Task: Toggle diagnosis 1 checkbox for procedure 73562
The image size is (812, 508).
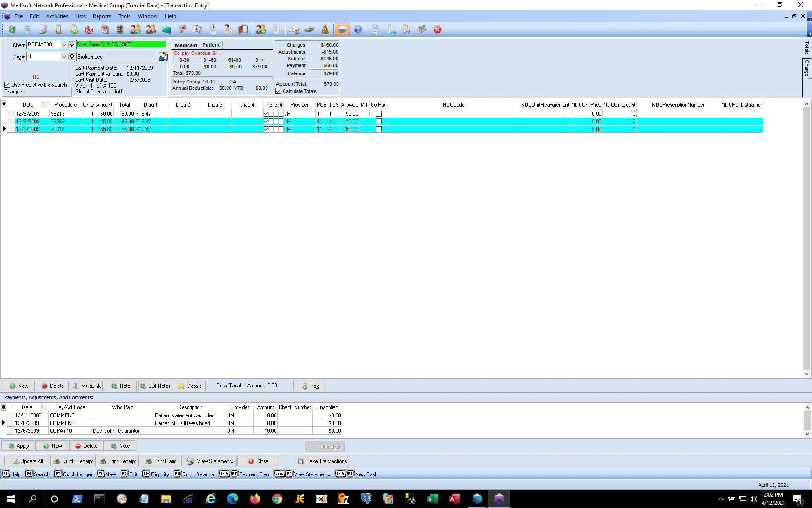Action: [x=266, y=122]
